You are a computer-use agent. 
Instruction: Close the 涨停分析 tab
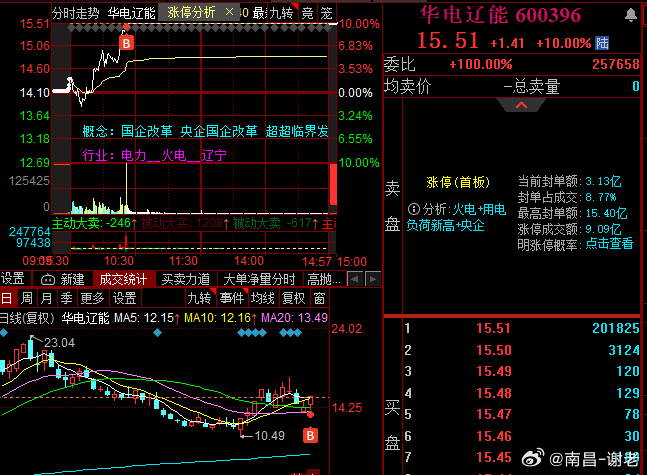coord(229,12)
